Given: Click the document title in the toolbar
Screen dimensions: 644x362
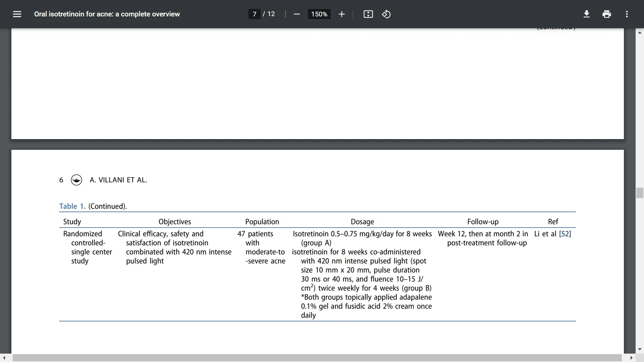Looking at the screenshot, I should pyautogui.click(x=107, y=14).
